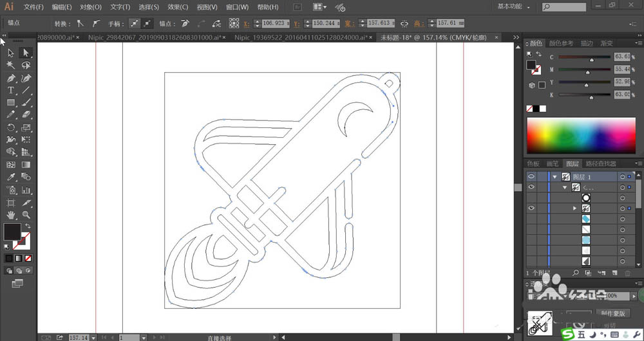This screenshot has width=644, height=341.
Task: Select the Direct Selection tool
Action: [26, 53]
